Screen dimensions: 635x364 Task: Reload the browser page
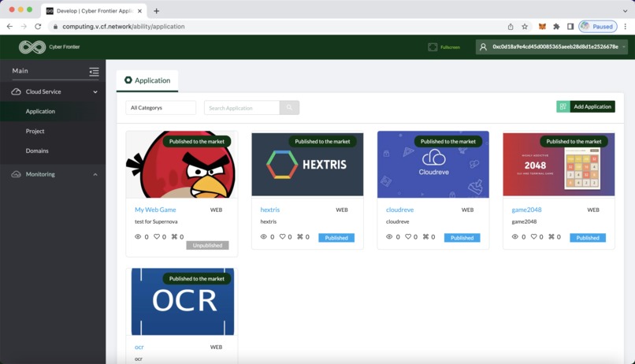pos(38,26)
